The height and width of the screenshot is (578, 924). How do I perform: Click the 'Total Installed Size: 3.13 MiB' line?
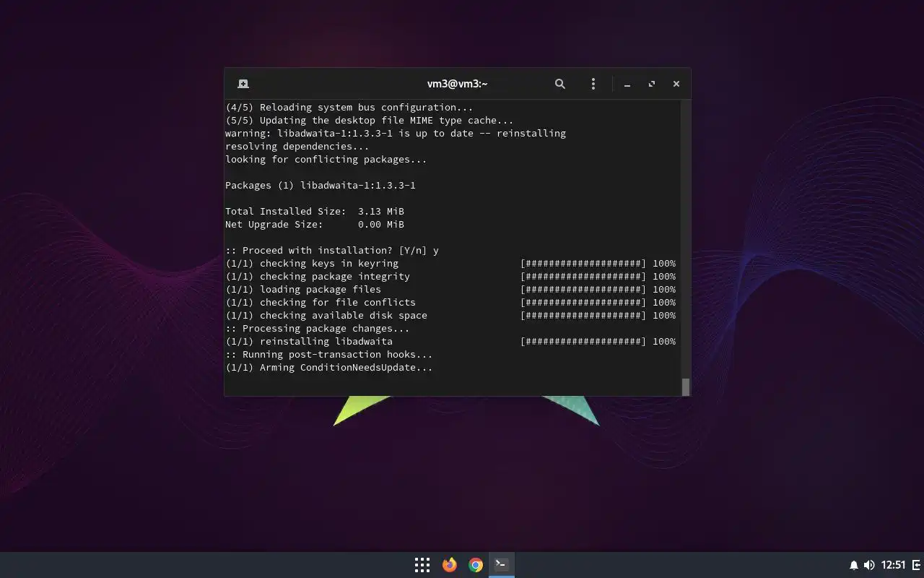coord(315,211)
